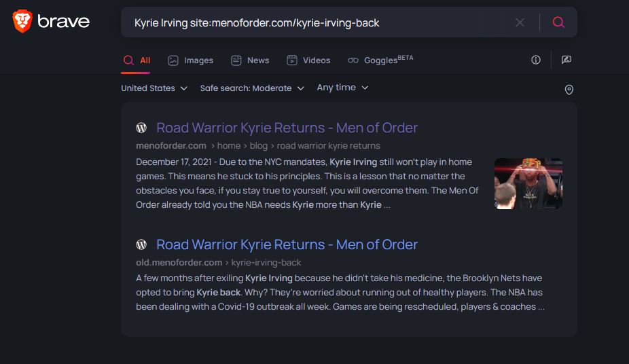Click the WordPress favicon of the old.menoforder.com result

[141, 244]
